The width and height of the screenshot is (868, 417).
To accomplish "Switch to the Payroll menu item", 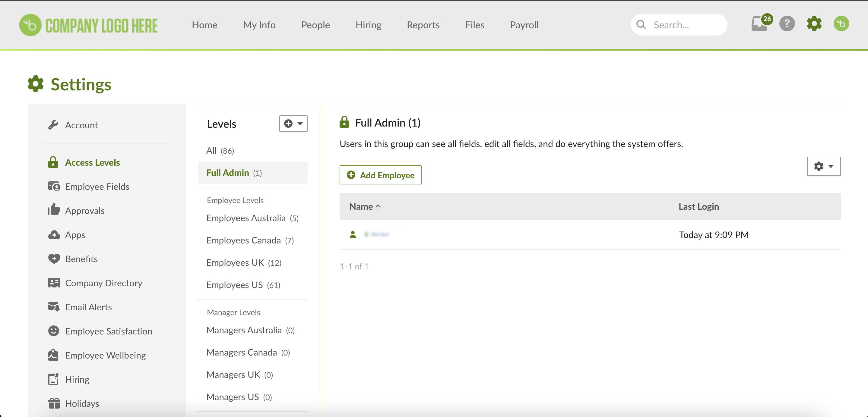I will (524, 25).
